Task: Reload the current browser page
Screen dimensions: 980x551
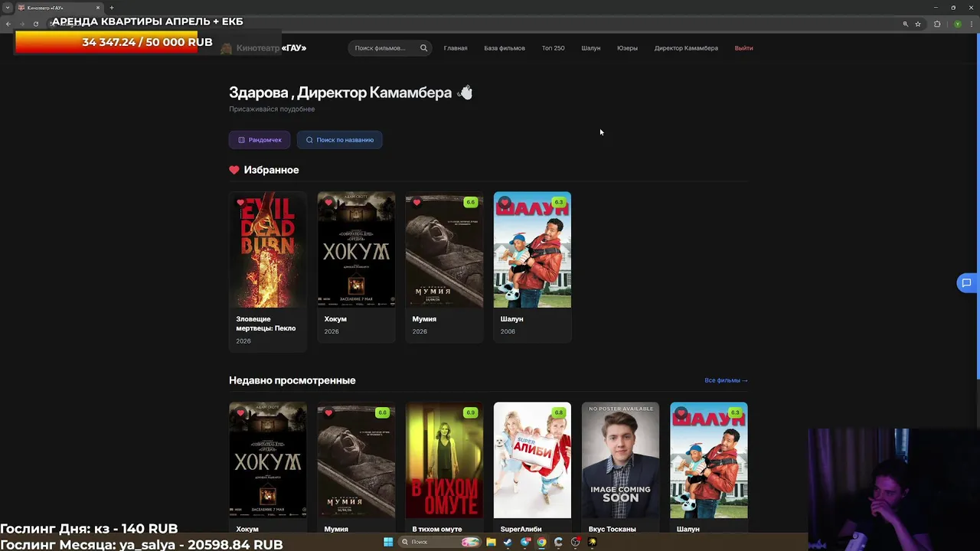Action: 36,24
